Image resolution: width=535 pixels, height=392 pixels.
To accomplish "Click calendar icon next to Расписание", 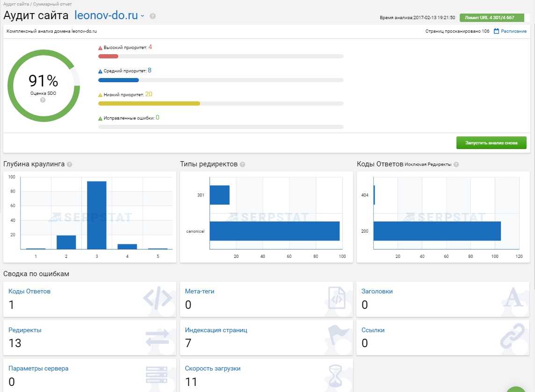I will coord(497,31).
